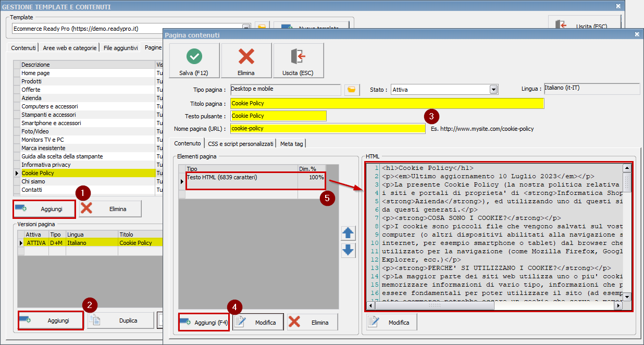Screen dimensions: 644x345
Task: Select Cookie Policy in the Descrizione list
Action: 88,173
